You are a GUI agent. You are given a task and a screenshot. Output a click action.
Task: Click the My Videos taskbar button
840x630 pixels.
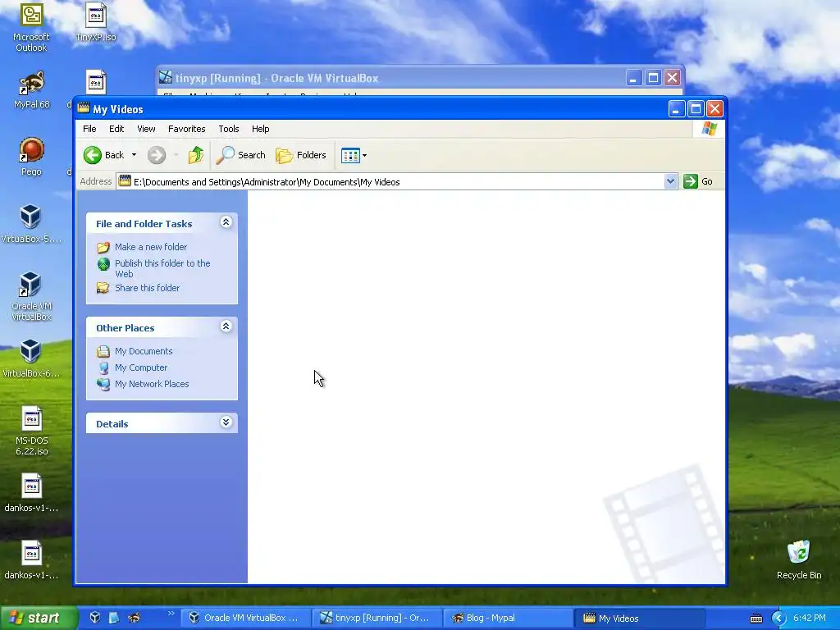639,618
